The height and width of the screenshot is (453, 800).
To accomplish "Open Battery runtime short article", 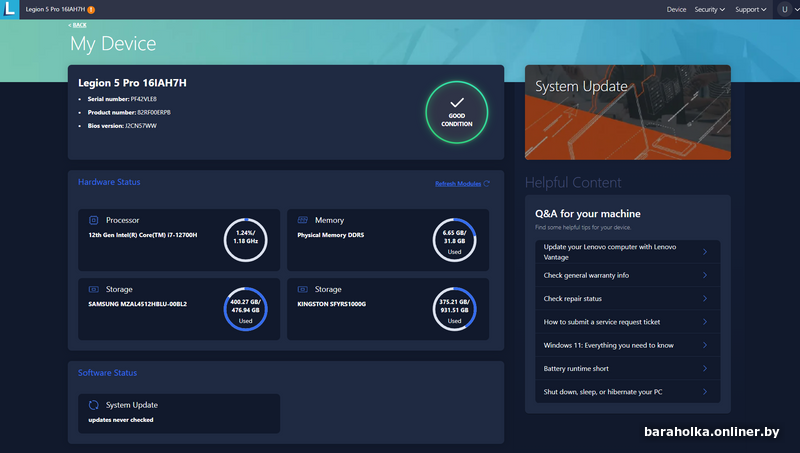I will click(628, 368).
